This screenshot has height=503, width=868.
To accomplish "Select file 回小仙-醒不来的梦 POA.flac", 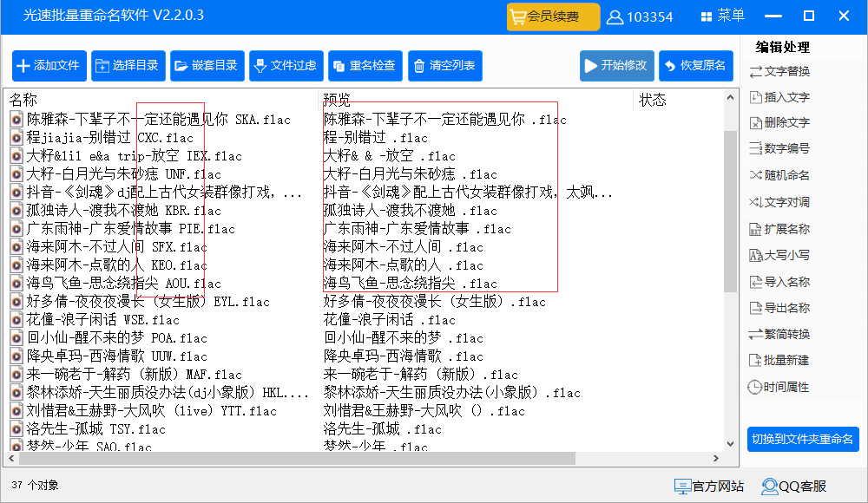I will pyautogui.click(x=117, y=338).
